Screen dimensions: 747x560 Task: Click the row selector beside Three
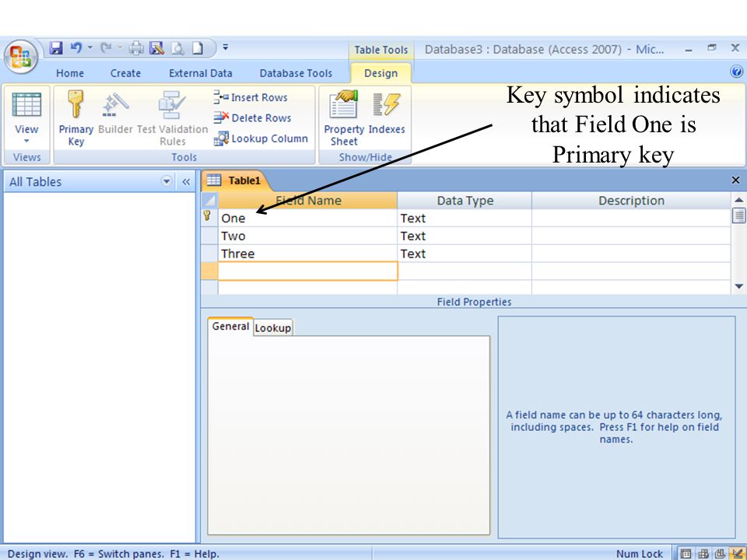209,254
